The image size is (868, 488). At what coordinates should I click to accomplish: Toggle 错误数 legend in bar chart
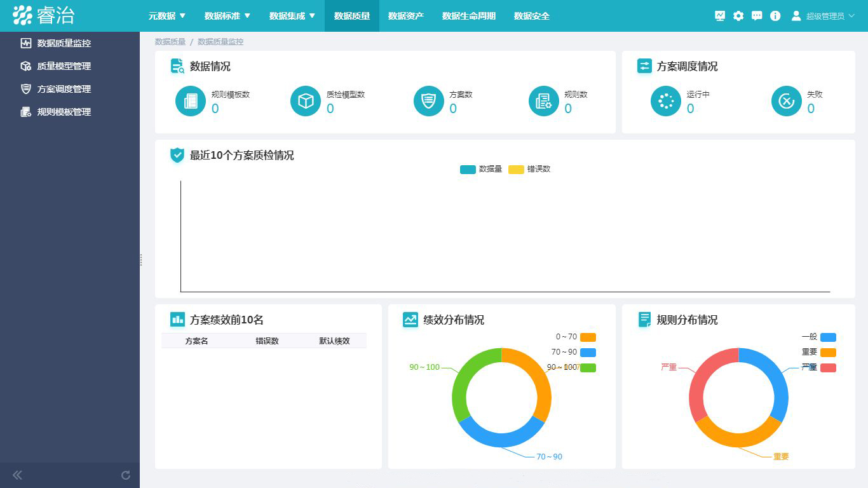pos(516,170)
